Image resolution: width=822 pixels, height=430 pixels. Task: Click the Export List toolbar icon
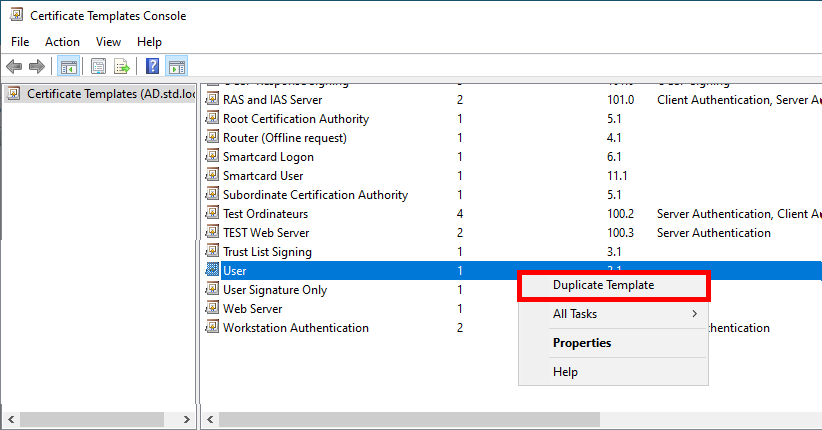point(122,67)
